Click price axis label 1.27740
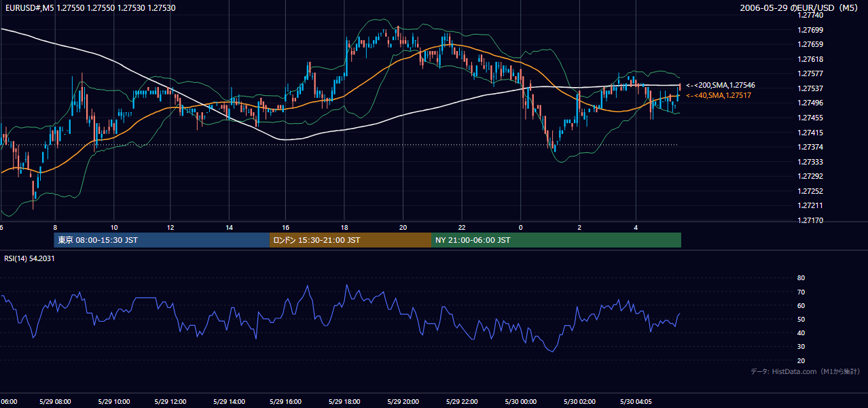 [810, 15]
